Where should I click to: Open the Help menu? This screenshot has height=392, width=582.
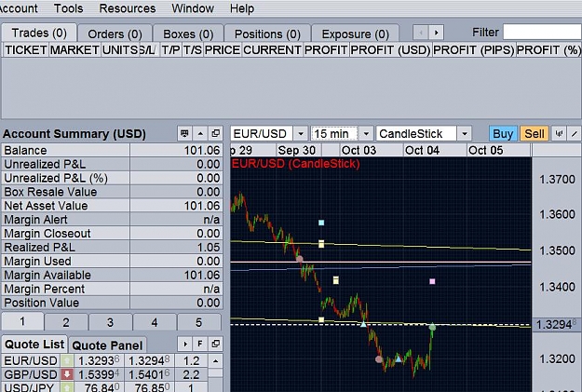pos(242,8)
